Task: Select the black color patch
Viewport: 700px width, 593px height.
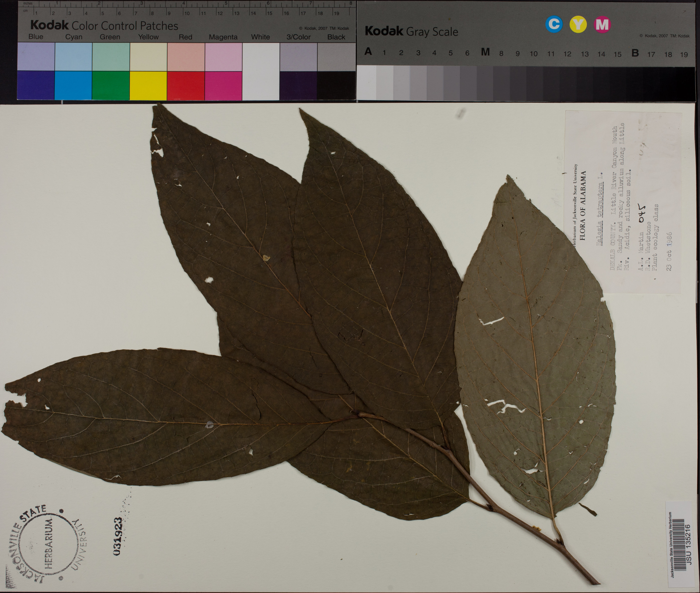Action: tap(336, 85)
